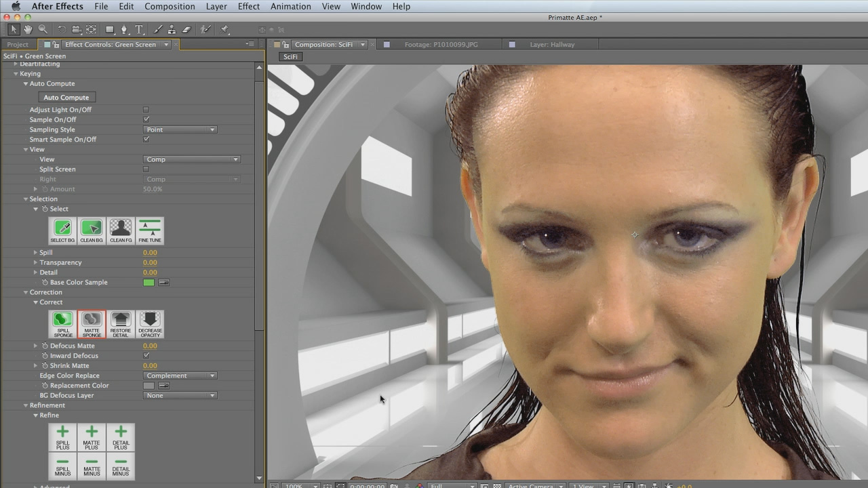Click the Spill value 0.00 field
Viewport: 868px width, 488px height.
[x=150, y=253]
